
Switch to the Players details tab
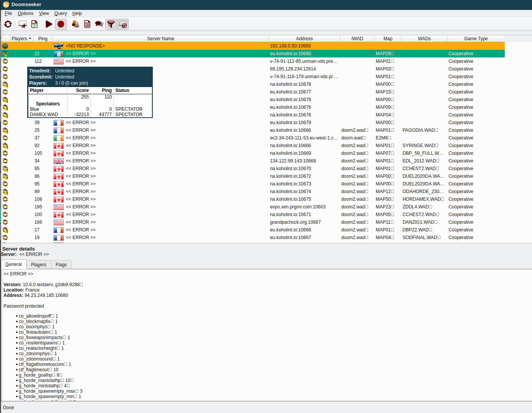click(x=39, y=265)
